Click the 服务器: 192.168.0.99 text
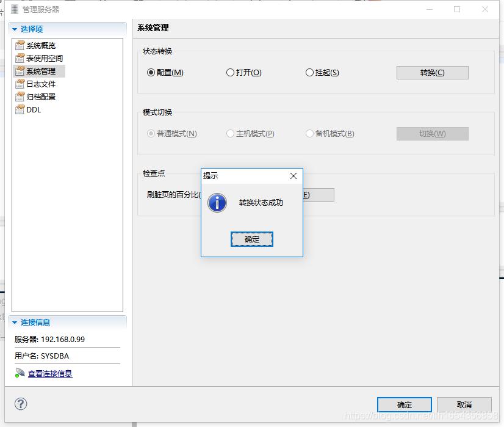The height and width of the screenshot is (427, 504). tap(49, 339)
